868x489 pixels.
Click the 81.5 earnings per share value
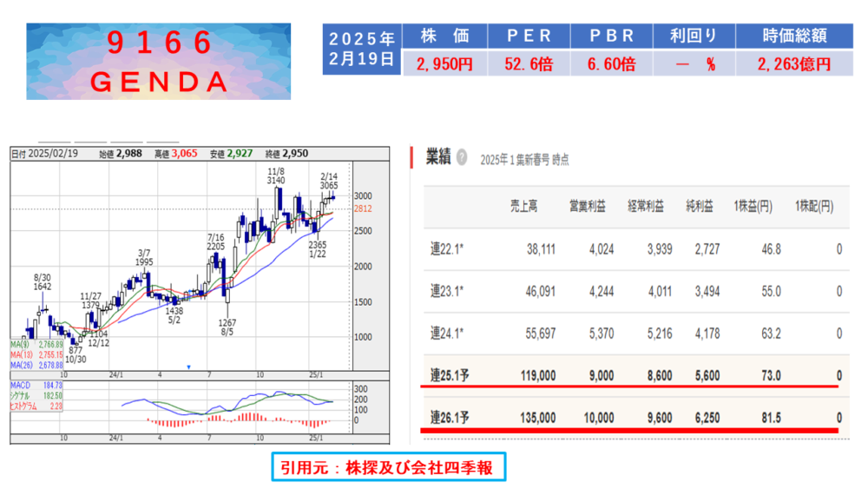(x=771, y=418)
